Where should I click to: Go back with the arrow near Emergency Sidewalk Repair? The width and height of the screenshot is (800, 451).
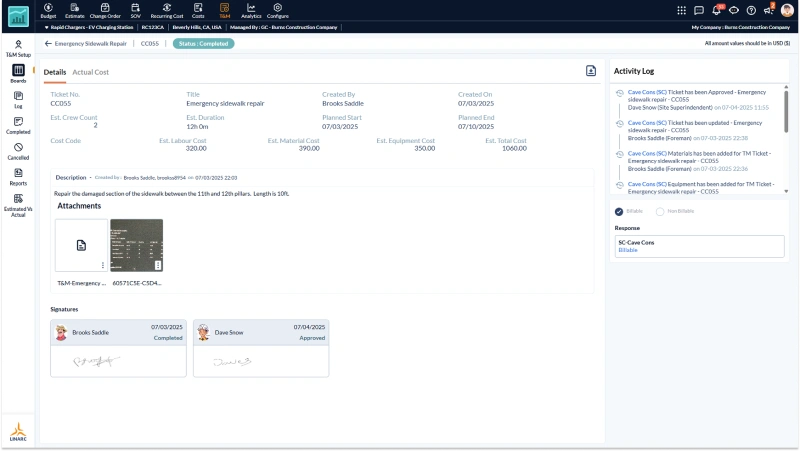click(x=48, y=43)
